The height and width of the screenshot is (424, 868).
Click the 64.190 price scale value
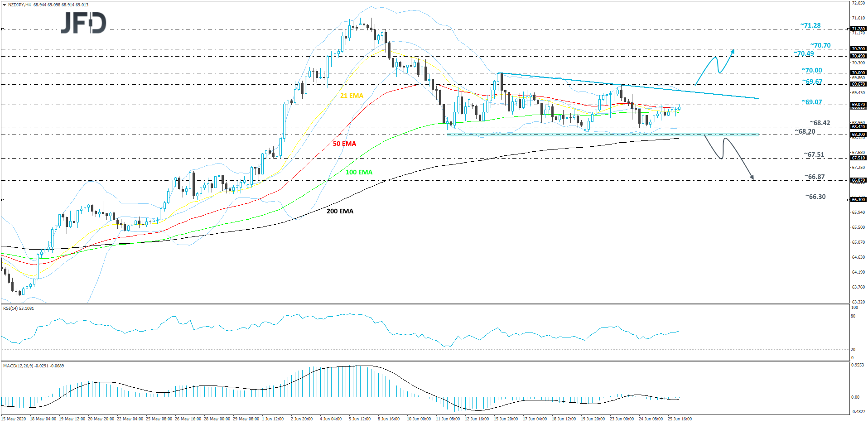coord(858,272)
